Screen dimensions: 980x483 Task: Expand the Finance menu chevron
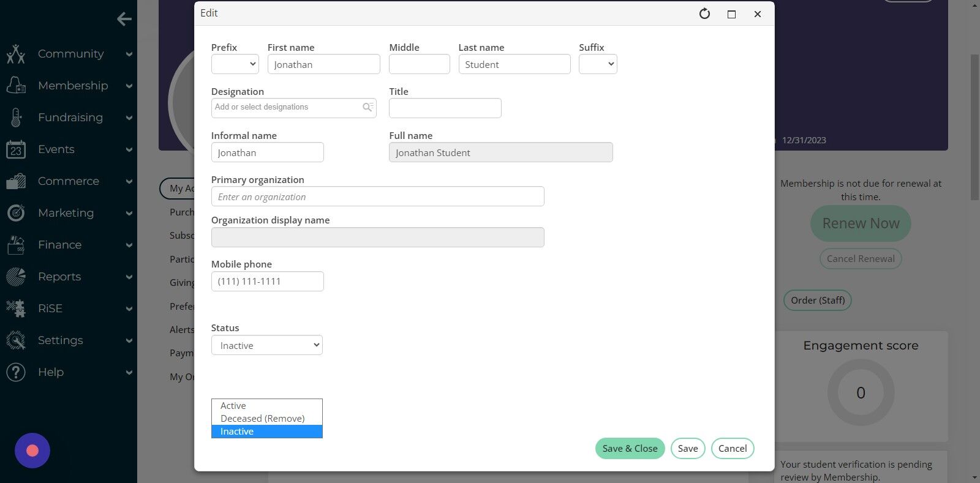point(129,245)
